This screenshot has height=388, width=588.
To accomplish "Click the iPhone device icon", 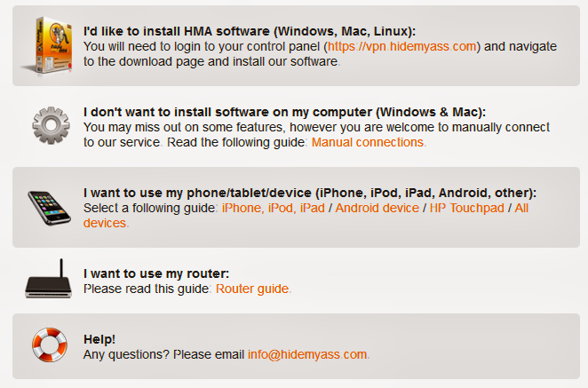I will 49,208.
